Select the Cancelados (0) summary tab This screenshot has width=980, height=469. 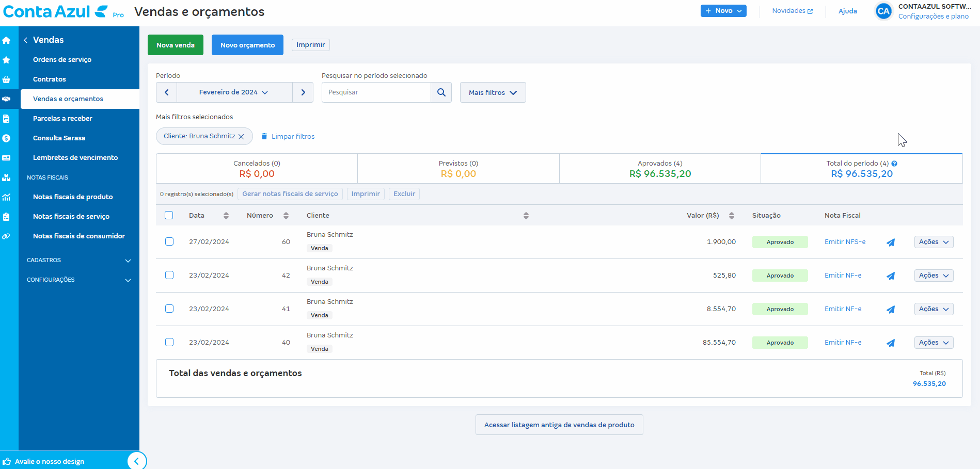(x=257, y=169)
